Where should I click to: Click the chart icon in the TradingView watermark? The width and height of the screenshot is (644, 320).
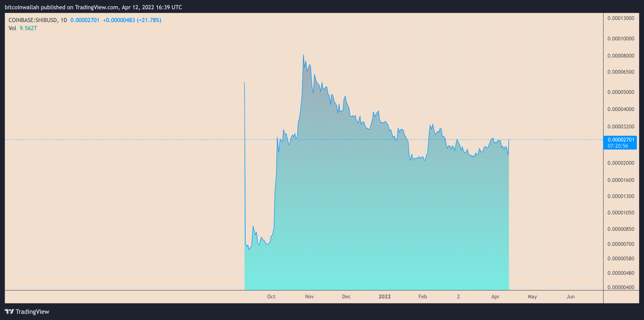pyautogui.click(x=9, y=311)
